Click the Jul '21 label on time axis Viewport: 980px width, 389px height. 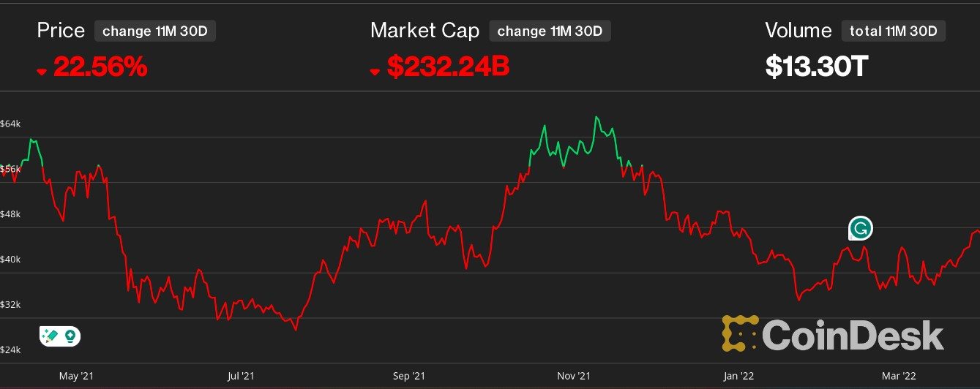click(x=241, y=377)
